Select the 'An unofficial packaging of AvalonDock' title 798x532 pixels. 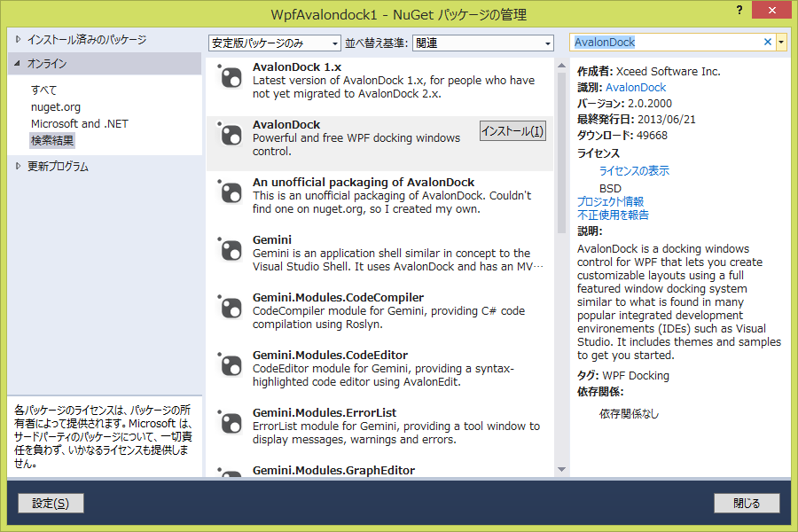coord(364,183)
